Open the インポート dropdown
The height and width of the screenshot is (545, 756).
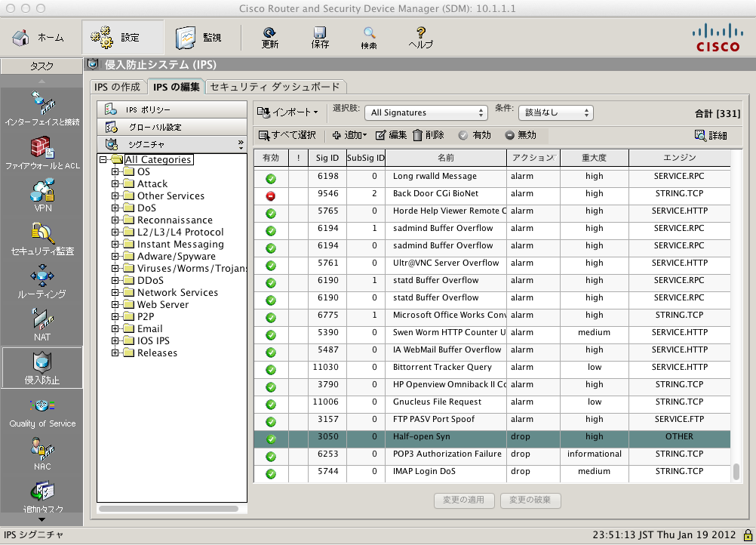[287, 112]
